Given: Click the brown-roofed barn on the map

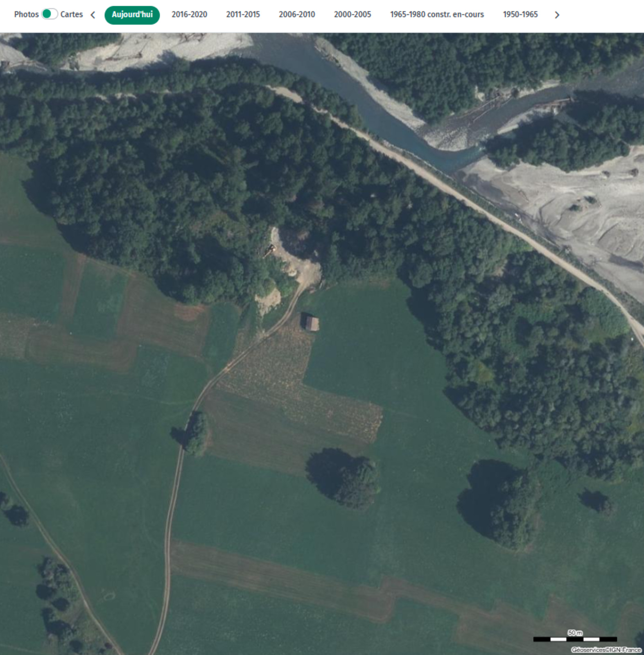Looking at the screenshot, I should click(x=311, y=323).
